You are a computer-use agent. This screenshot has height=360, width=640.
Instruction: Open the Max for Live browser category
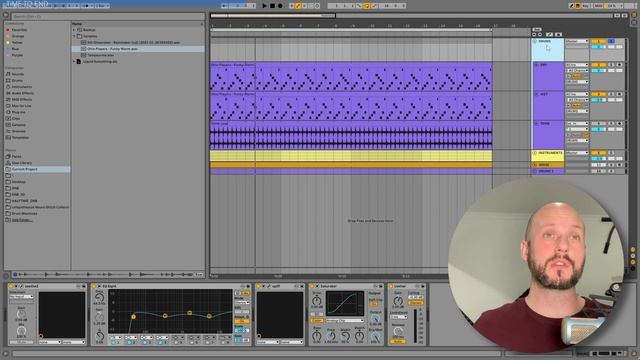pyautogui.click(x=21, y=106)
